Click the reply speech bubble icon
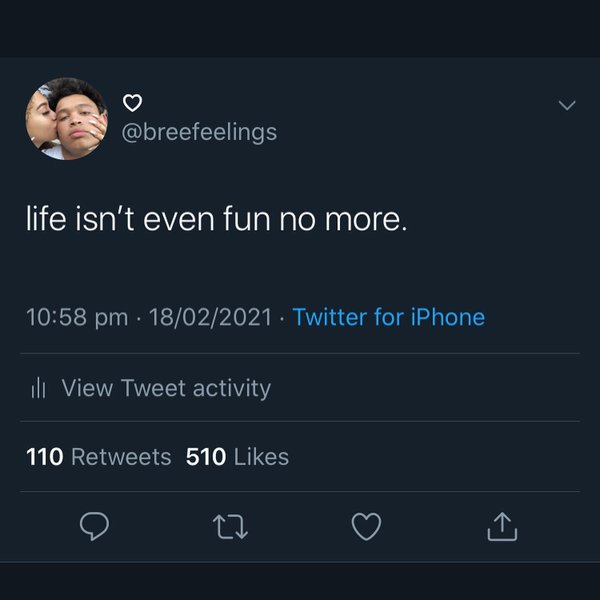This screenshot has width=600, height=600. click(x=93, y=526)
